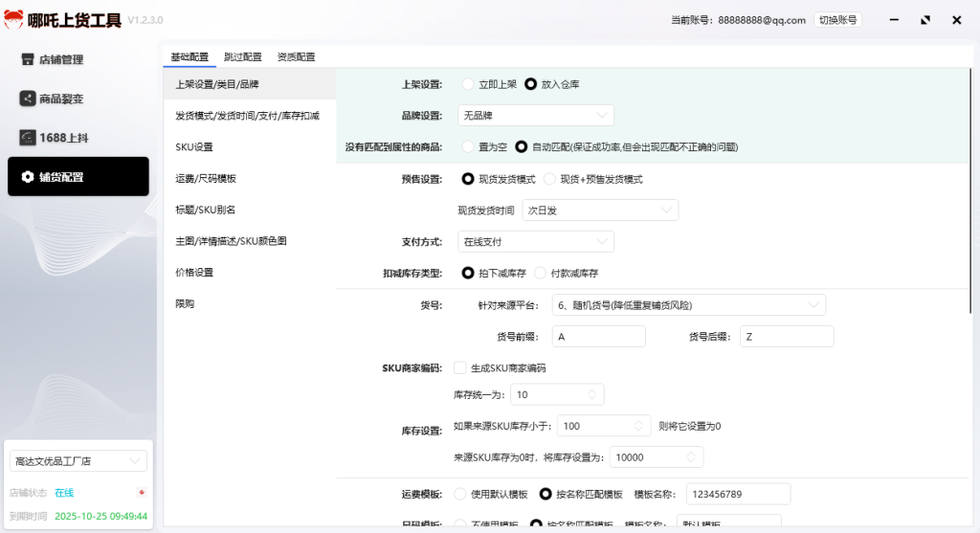This screenshot has height=533, width=980.
Task: Select the 立即上架 radio option
Action: coord(468,84)
